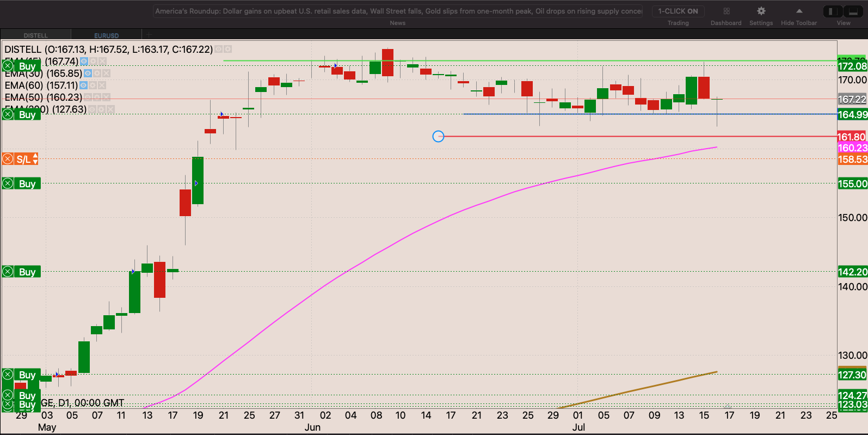Open the America's Roundup news headline
The height and width of the screenshot is (435, 868).
click(x=398, y=11)
